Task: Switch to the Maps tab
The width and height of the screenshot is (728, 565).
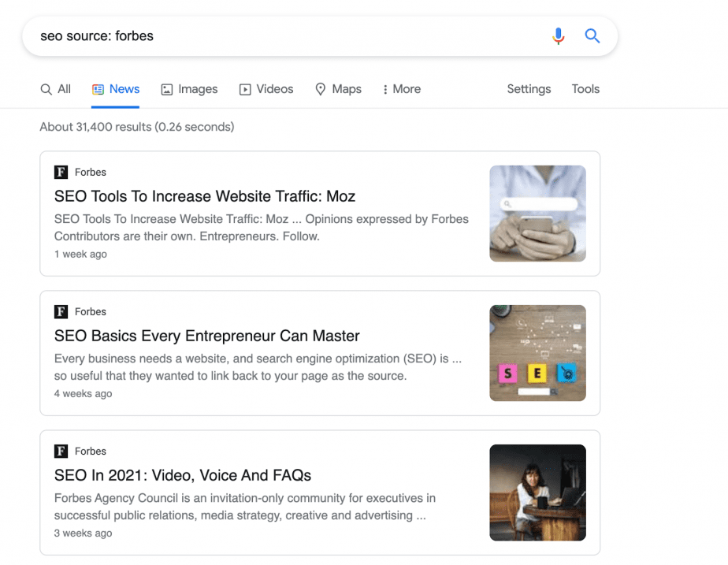Action: (x=338, y=89)
